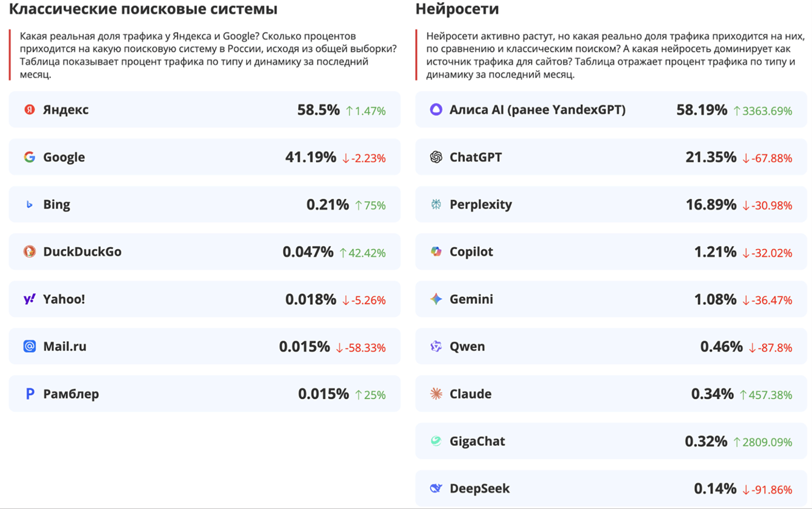
Task: Click the Gemini star icon
Action: click(x=436, y=299)
